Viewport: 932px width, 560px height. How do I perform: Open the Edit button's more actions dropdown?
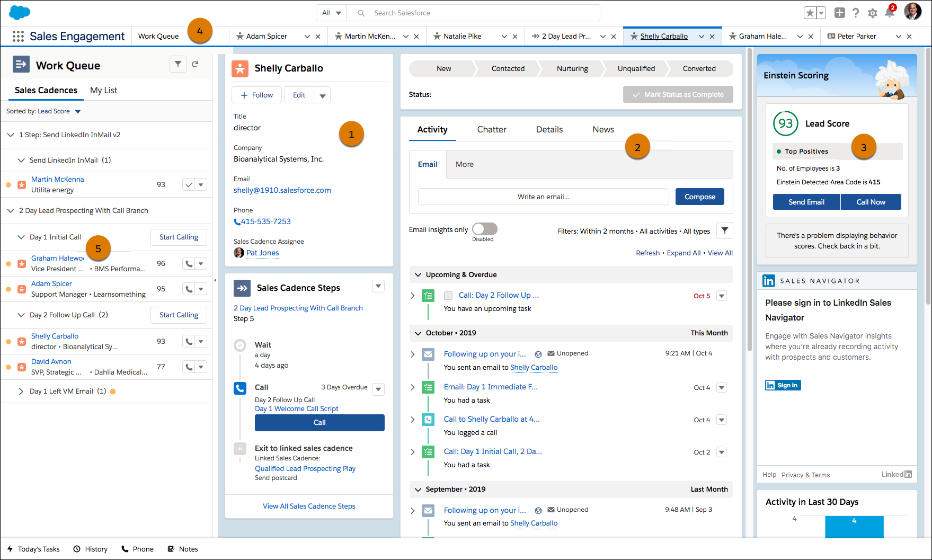pyautogui.click(x=322, y=95)
